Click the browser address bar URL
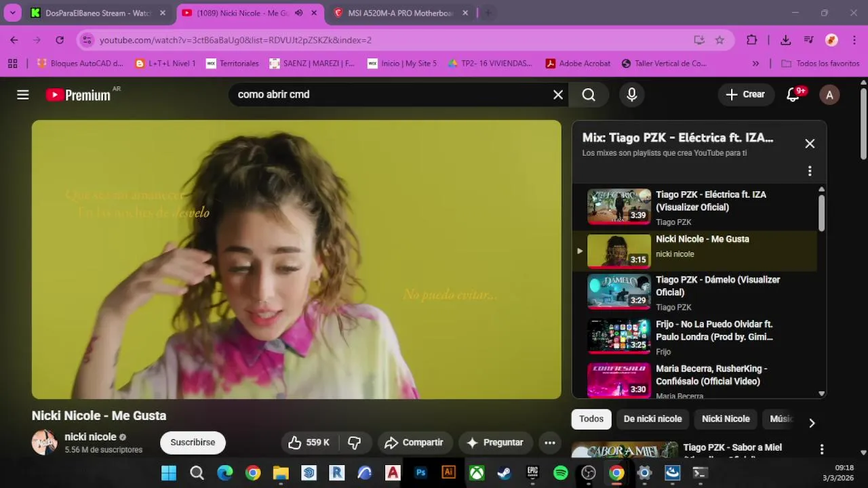This screenshot has height=488, width=868. coord(235,40)
